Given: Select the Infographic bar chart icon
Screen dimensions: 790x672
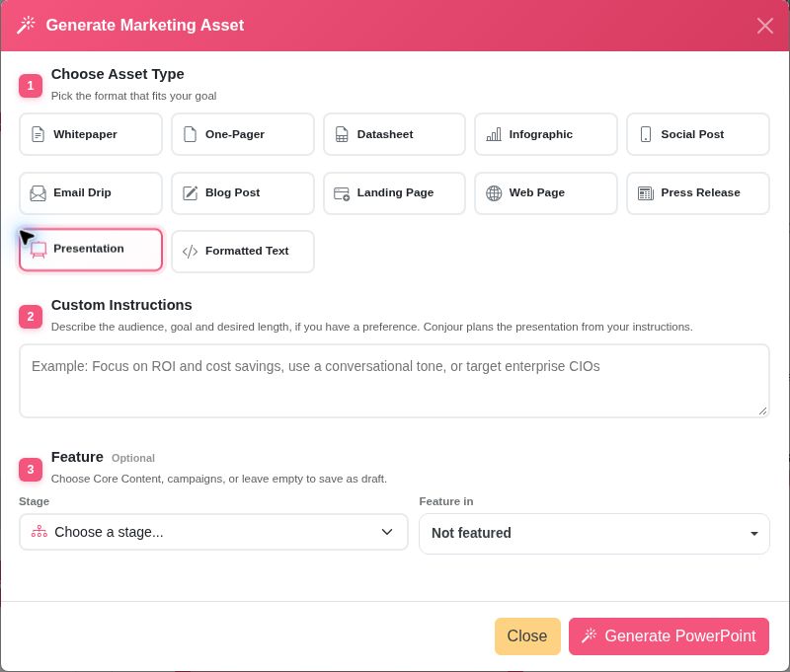Looking at the screenshot, I should (494, 134).
